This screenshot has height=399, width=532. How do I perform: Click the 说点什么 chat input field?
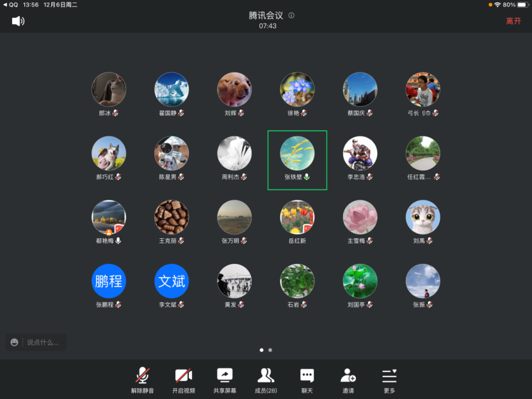click(x=44, y=343)
